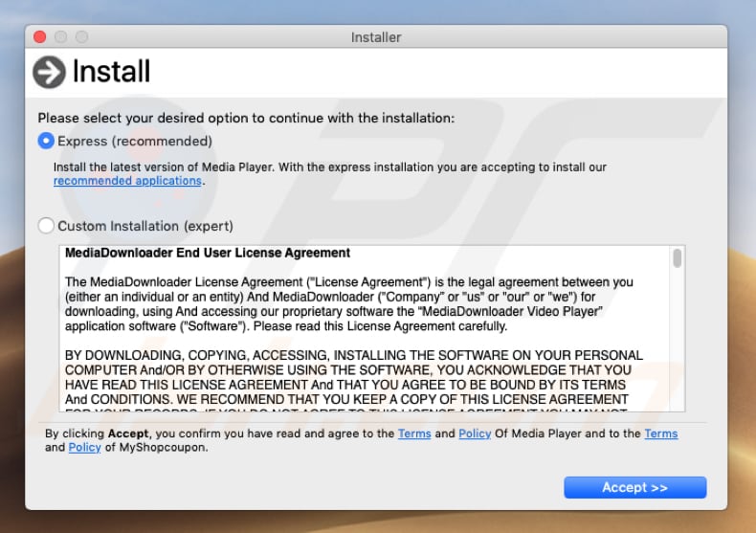
Task: Click the Accept >> button
Action: 635,487
